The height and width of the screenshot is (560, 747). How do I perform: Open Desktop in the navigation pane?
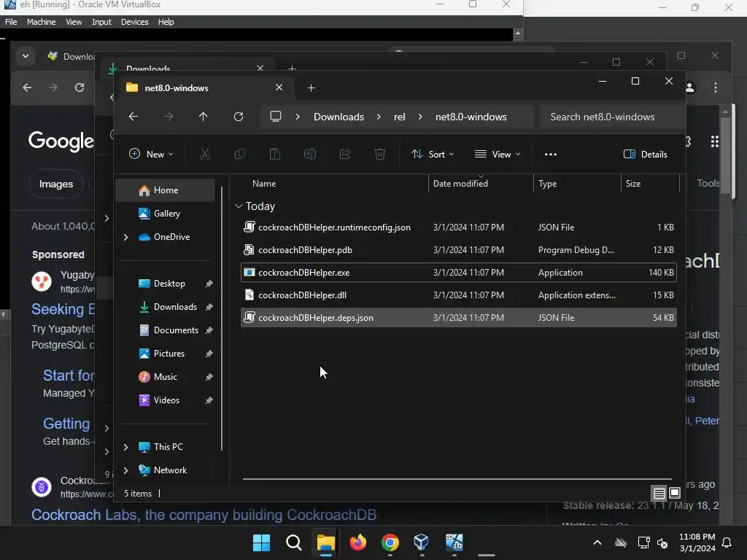(169, 284)
